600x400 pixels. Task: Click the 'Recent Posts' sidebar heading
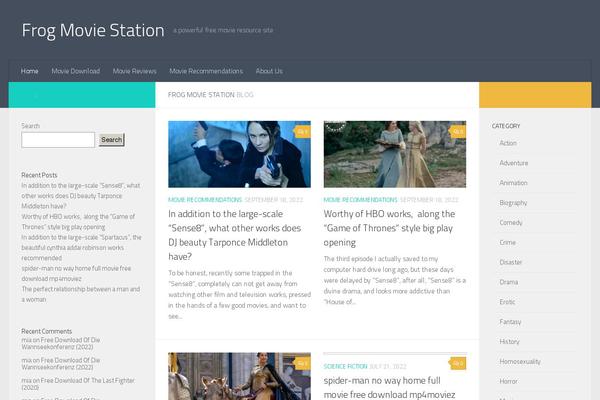tap(39, 175)
